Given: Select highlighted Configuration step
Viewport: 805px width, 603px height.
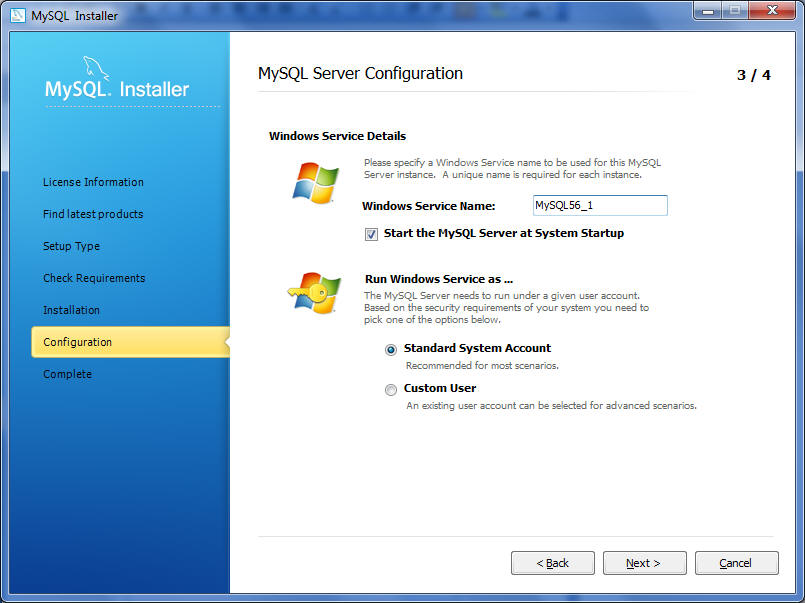Looking at the screenshot, I should [130, 342].
